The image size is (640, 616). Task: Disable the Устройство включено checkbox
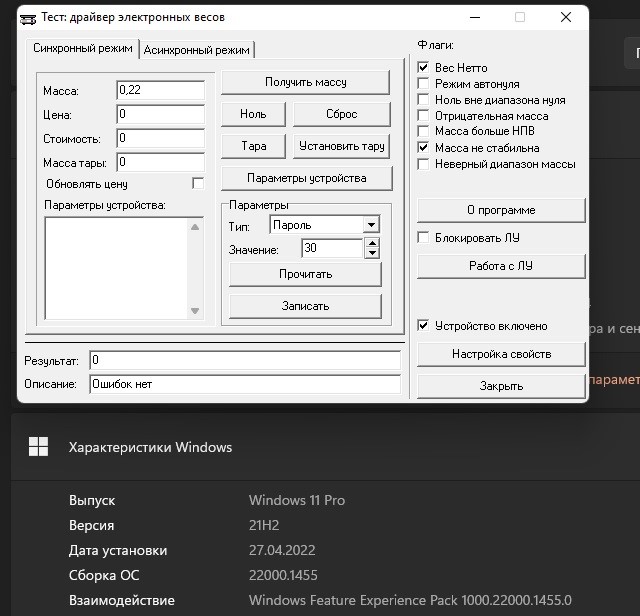click(424, 326)
